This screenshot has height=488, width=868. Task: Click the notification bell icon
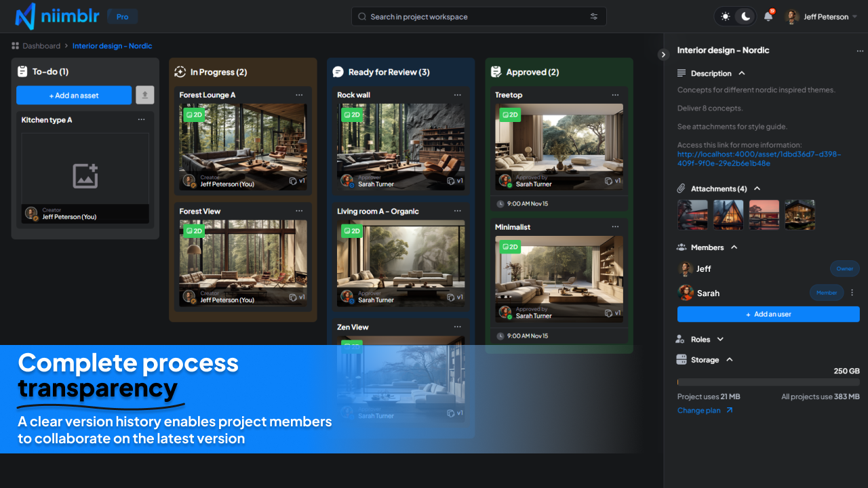768,17
